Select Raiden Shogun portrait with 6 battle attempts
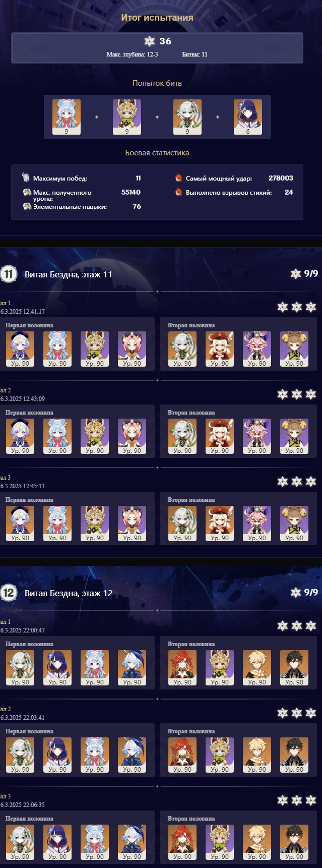Viewport: 322px width, 868px height. click(x=248, y=117)
